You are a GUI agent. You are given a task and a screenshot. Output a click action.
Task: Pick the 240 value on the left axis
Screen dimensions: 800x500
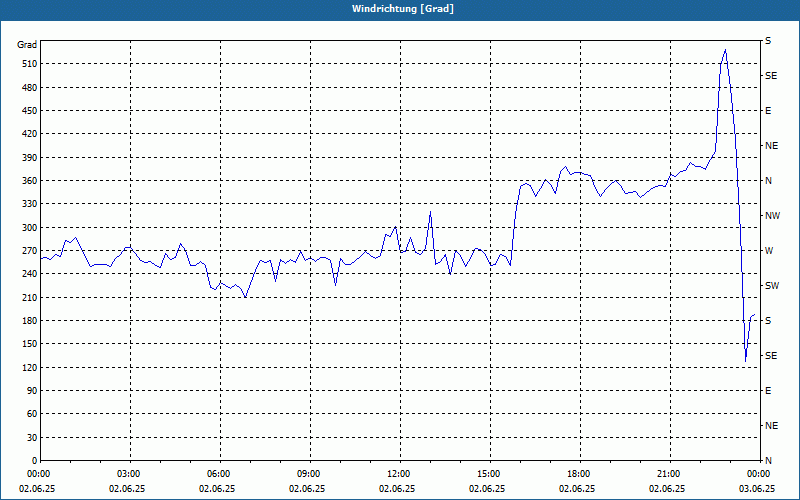(x=30, y=274)
